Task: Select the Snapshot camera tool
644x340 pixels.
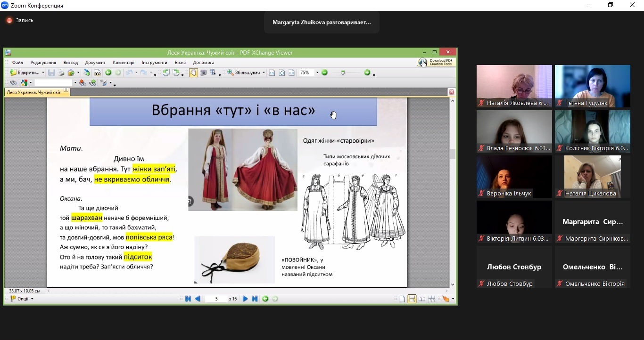Action: pos(203,73)
